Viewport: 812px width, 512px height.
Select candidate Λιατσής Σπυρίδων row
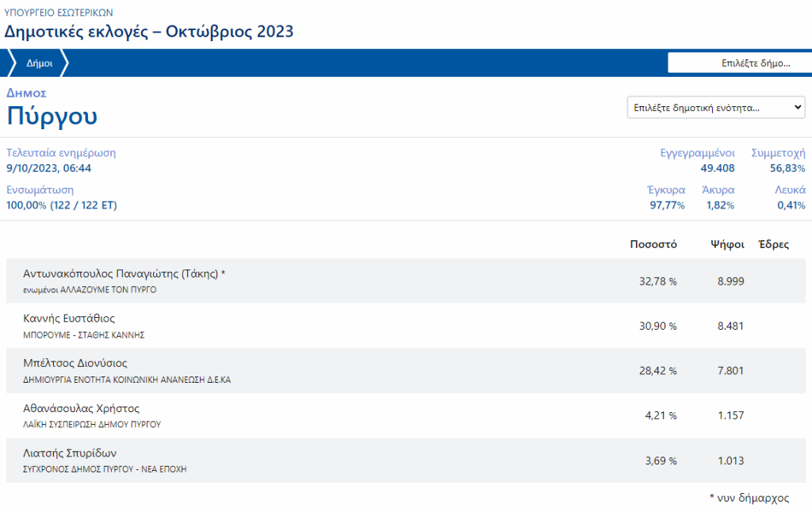[x=71, y=453]
